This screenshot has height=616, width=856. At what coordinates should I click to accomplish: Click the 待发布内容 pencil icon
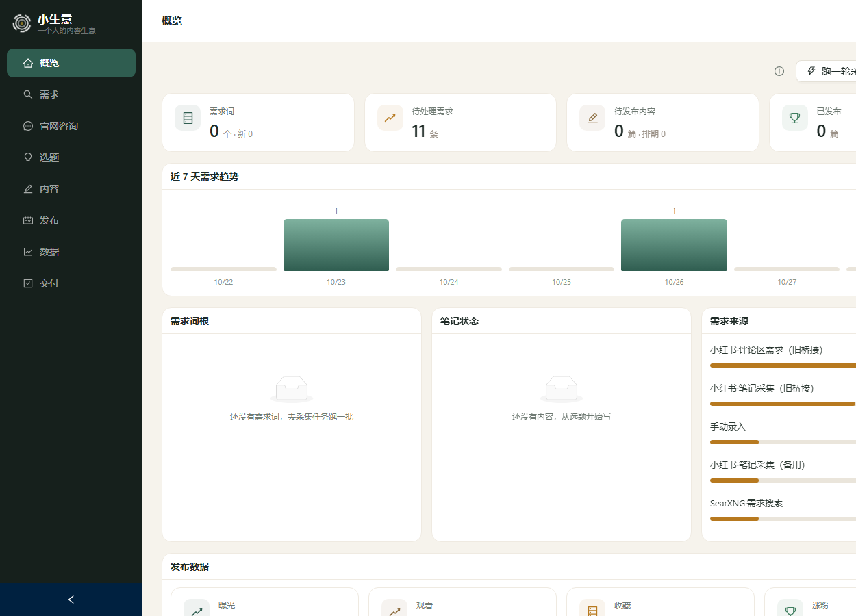tap(592, 118)
